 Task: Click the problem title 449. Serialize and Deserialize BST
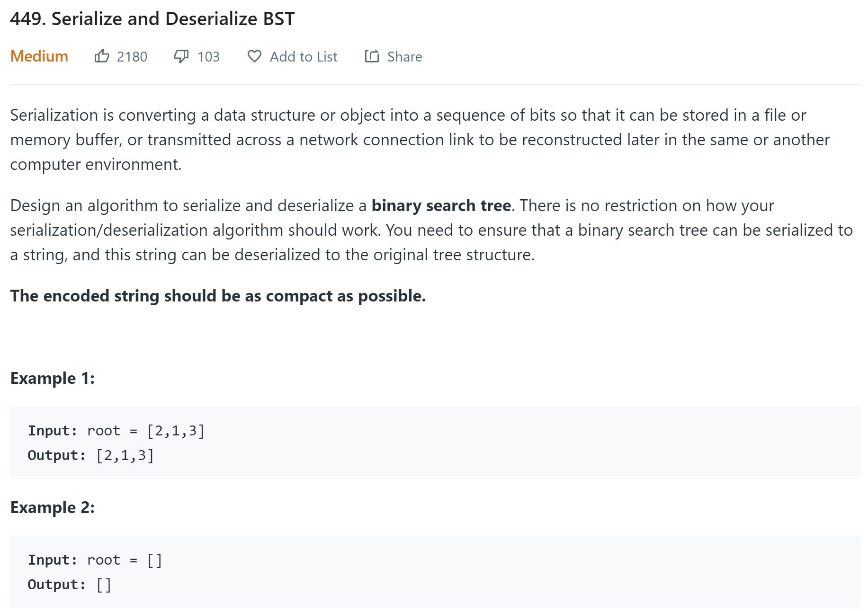[152, 19]
